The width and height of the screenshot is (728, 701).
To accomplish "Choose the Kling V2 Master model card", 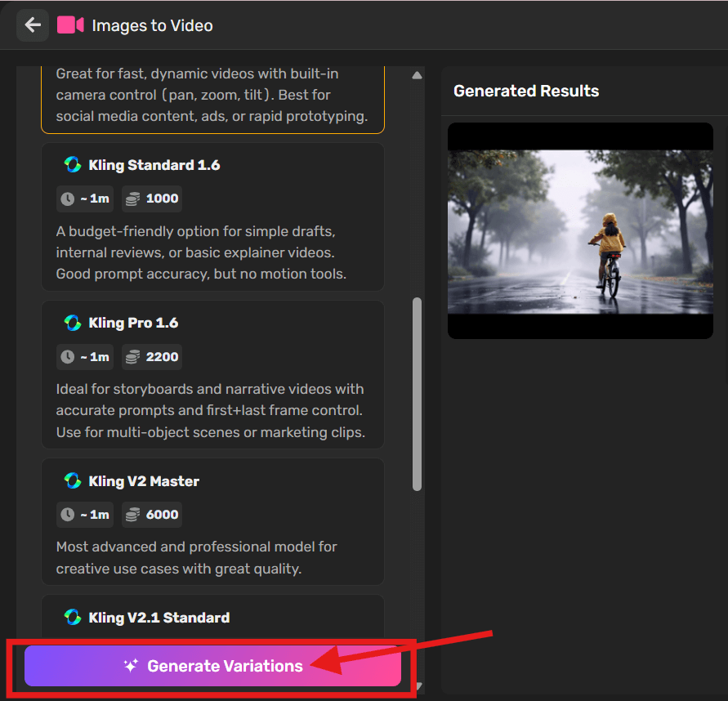I will 212,522.
